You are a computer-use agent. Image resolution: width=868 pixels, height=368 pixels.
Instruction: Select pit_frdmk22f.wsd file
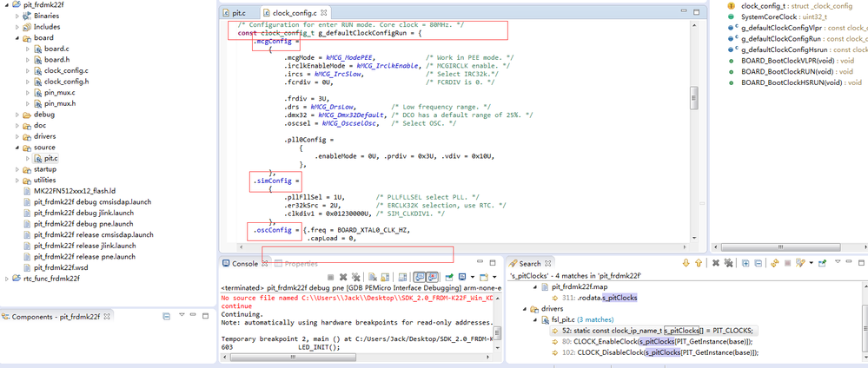coord(62,268)
